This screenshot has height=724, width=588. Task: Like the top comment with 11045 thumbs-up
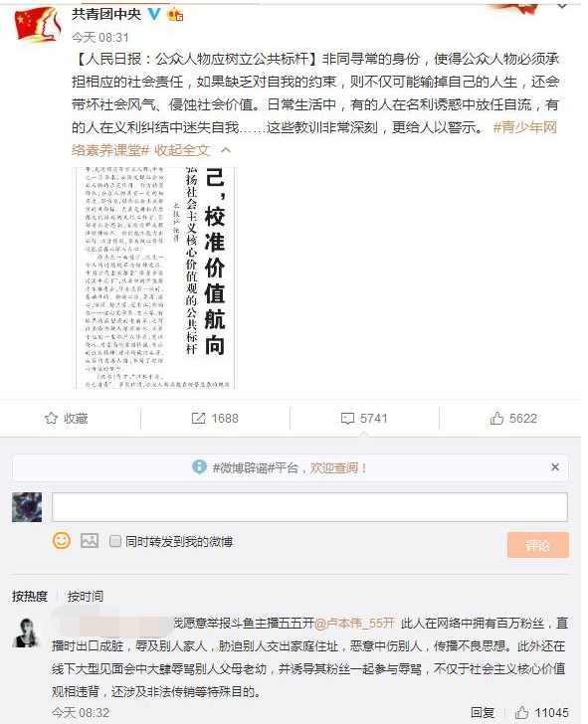tap(522, 712)
